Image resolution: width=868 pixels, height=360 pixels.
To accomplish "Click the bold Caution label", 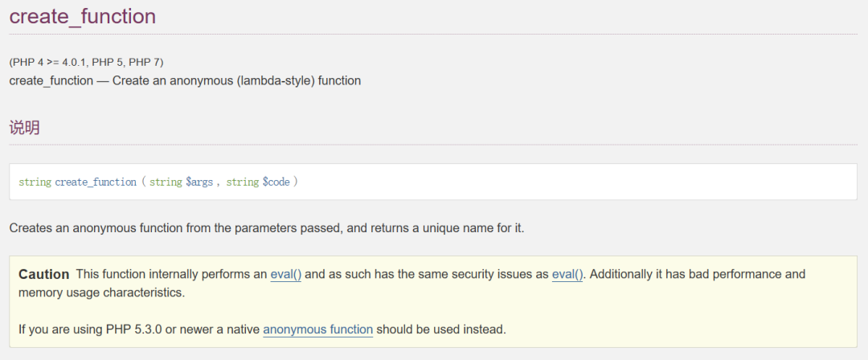I will 43,274.
